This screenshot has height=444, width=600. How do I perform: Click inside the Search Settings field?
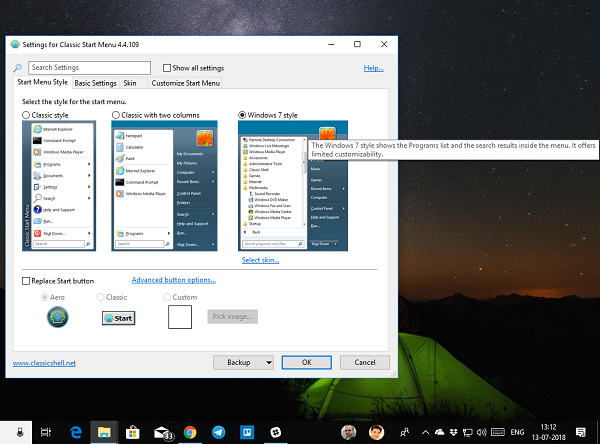(x=90, y=68)
